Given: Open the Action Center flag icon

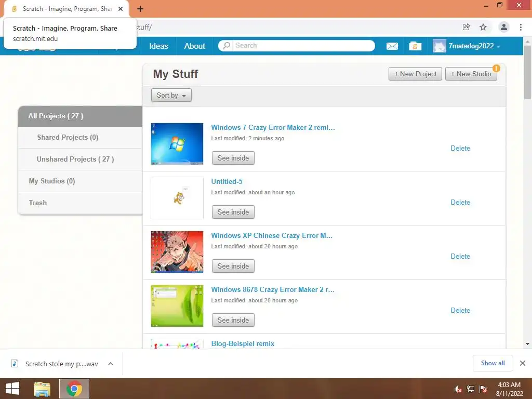Looking at the screenshot, I should point(483,389).
